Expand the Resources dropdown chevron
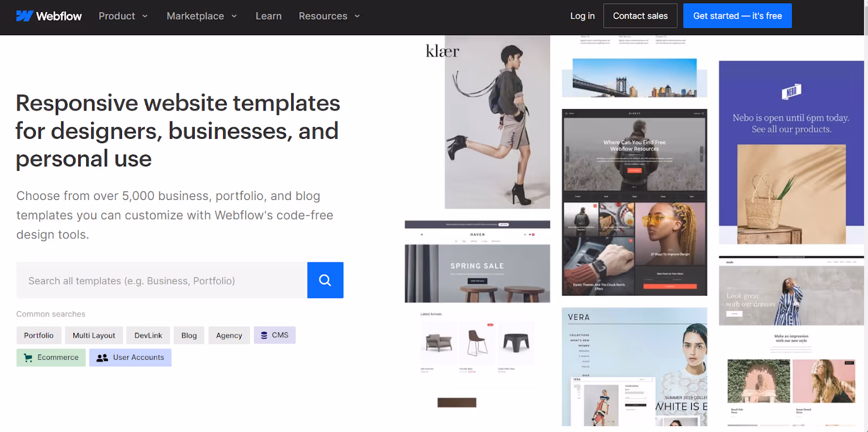Screen dimensions: 868x432 click(x=357, y=16)
